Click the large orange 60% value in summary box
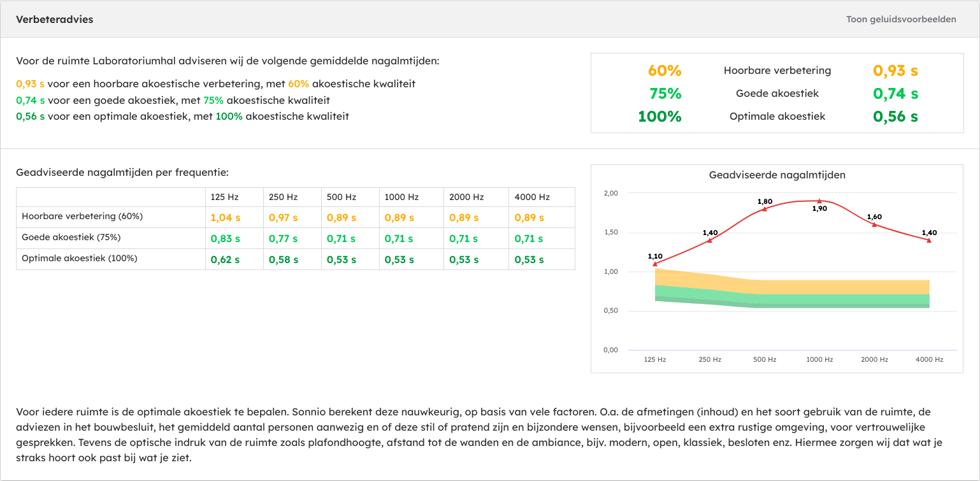The height and width of the screenshot is (481, 980). (x=665, y=71)
